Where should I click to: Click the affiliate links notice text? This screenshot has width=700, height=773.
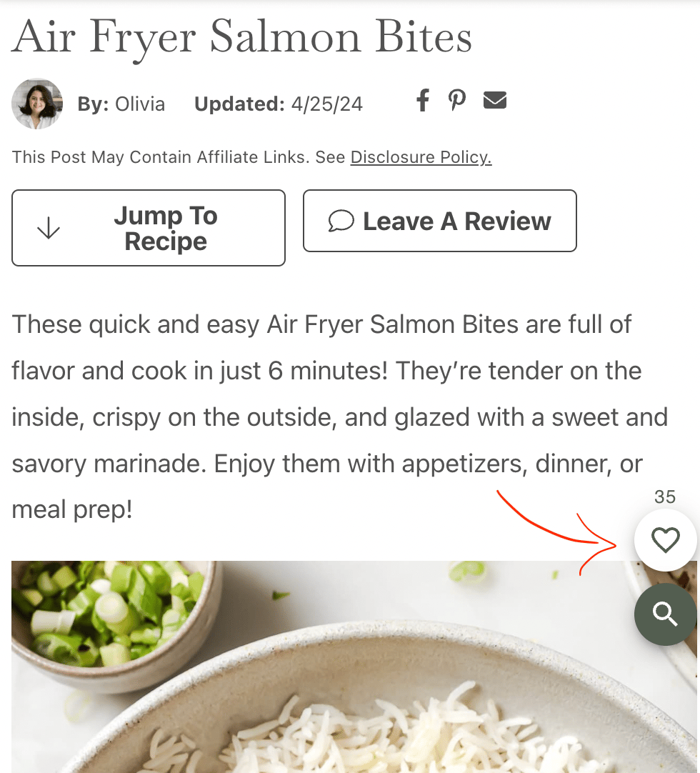tap(251, 157)
